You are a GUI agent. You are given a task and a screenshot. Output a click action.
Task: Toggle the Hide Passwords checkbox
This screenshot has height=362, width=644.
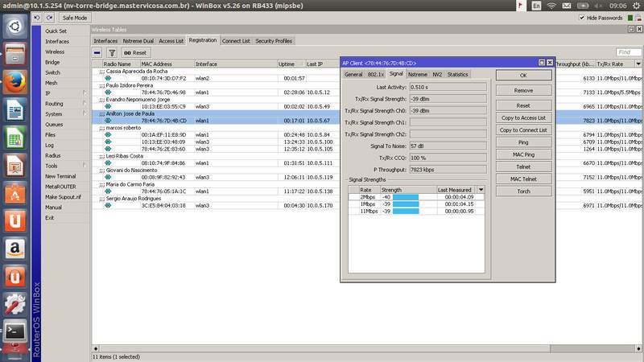coord(581,18)
